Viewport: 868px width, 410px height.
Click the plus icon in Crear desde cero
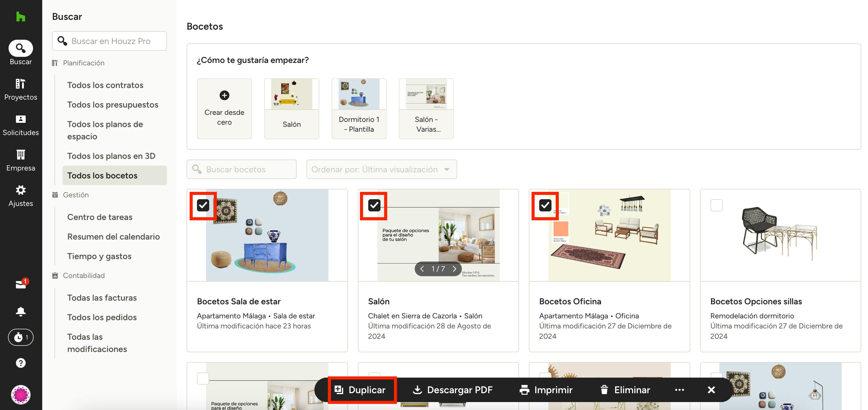pos(224,95)
